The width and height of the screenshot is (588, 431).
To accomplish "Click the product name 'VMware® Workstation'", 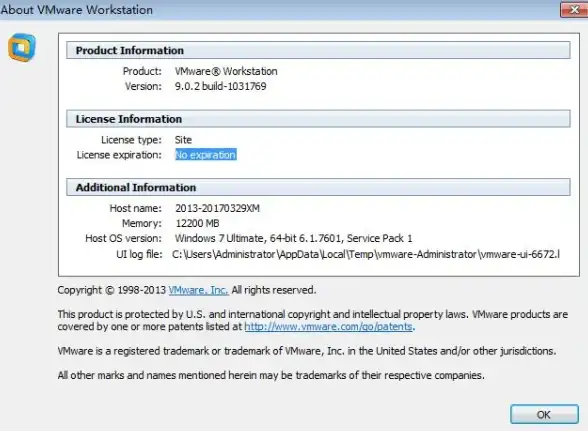I will [226, 71].
